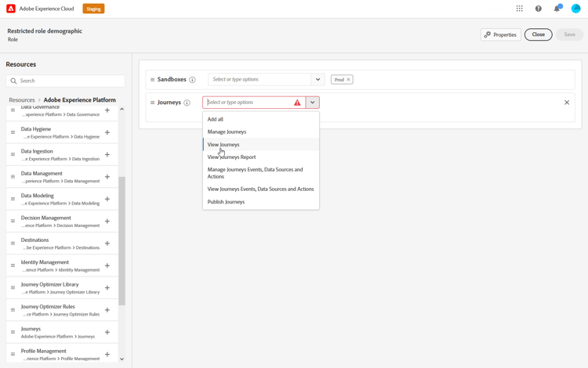Add the Destinations resource with plus icon
The image size is (588, 368).
tap(107, 244)
